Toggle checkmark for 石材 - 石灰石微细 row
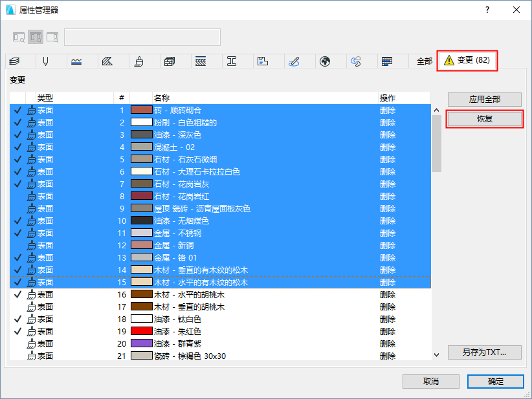This screenshot has height=399, width=532. [x=17, y=159]
